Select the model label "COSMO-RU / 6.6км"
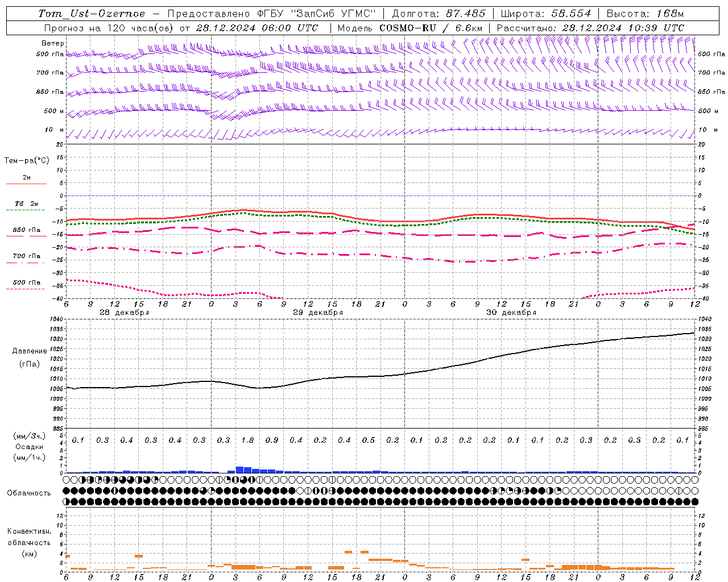728x582 pixels. coord(431,28)
